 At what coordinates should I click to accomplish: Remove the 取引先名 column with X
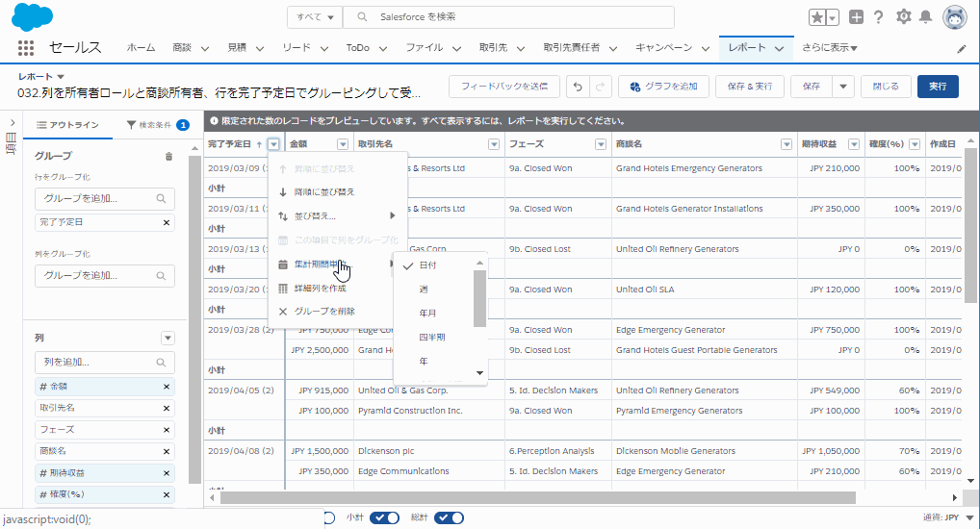click(167, 408)
